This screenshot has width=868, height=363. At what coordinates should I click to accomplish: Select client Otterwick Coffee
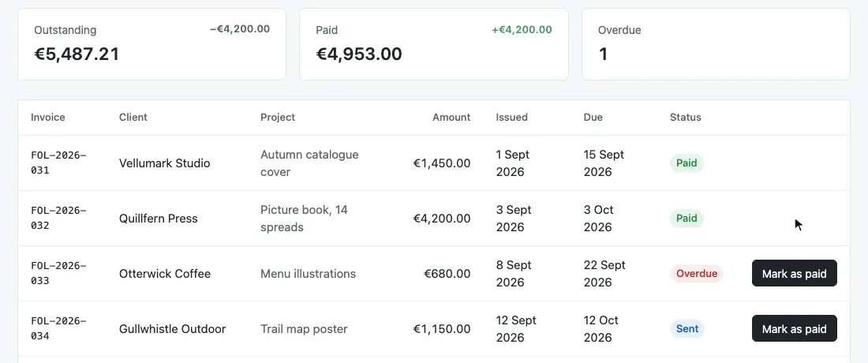coord(165,274)
